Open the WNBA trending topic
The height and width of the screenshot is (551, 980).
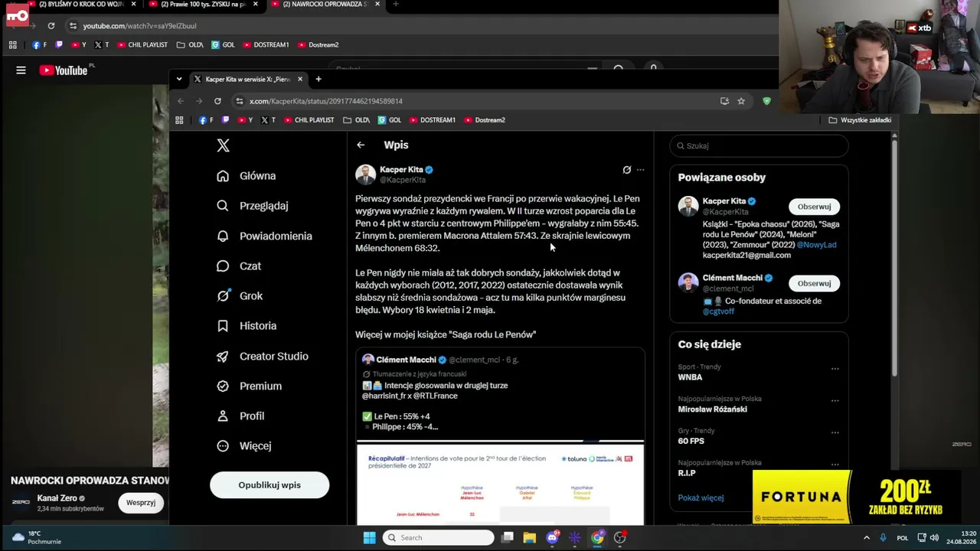[690, 377]
